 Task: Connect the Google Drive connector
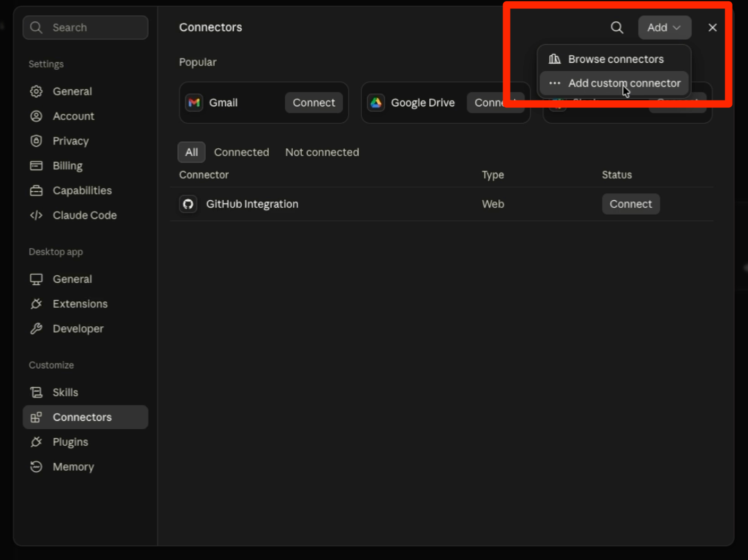(495, 103)
